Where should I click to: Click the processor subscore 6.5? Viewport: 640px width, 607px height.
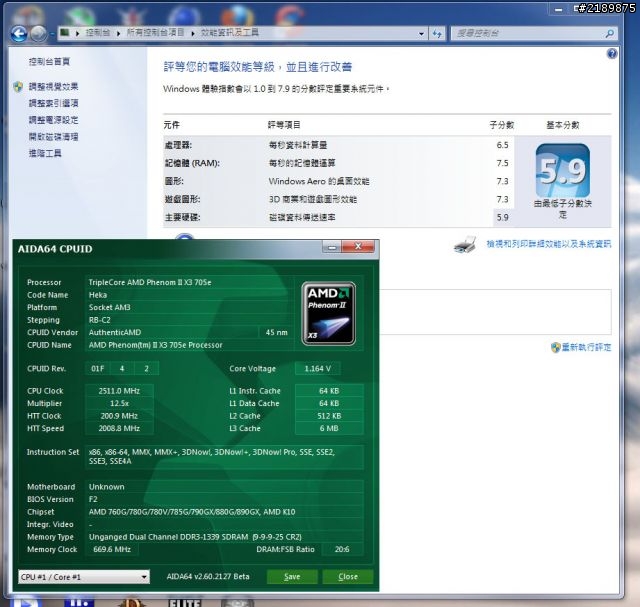[502, 145]
